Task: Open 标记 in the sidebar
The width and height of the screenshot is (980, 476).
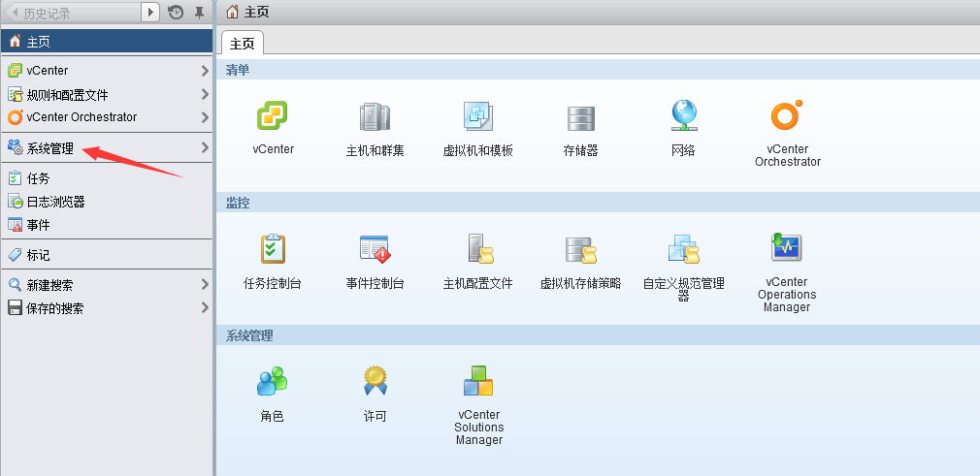Action: point(107,255)
